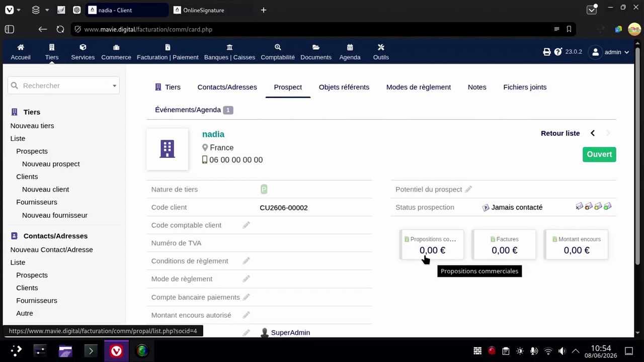Show hidden system tray icons chevron
The height and width of the screenshot is (362, 644).
tap(576, 351)
